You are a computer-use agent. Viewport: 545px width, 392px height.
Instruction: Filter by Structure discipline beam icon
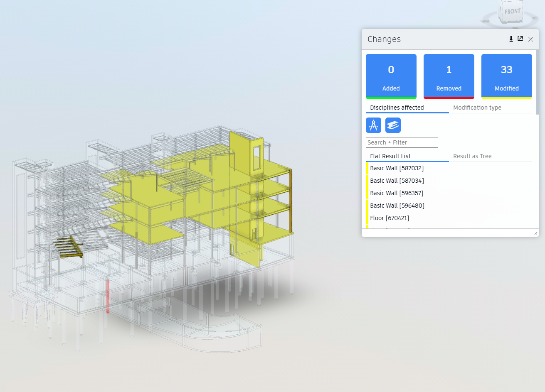393,125
